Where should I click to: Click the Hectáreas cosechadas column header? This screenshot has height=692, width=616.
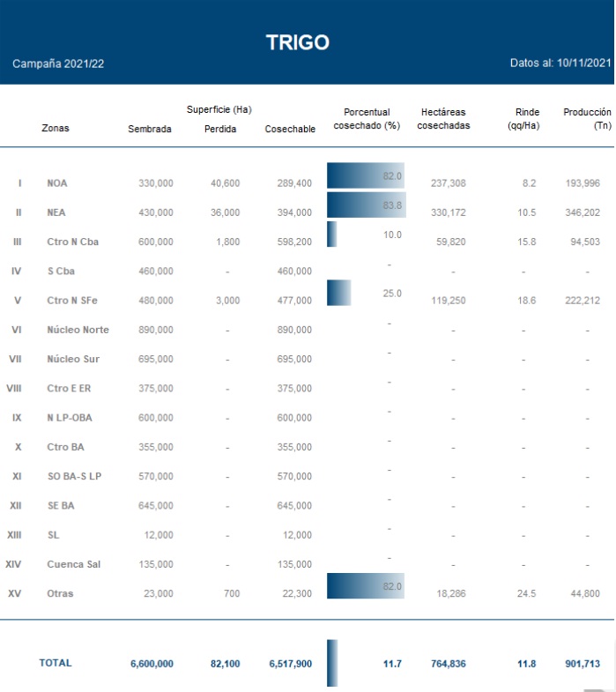443,119
